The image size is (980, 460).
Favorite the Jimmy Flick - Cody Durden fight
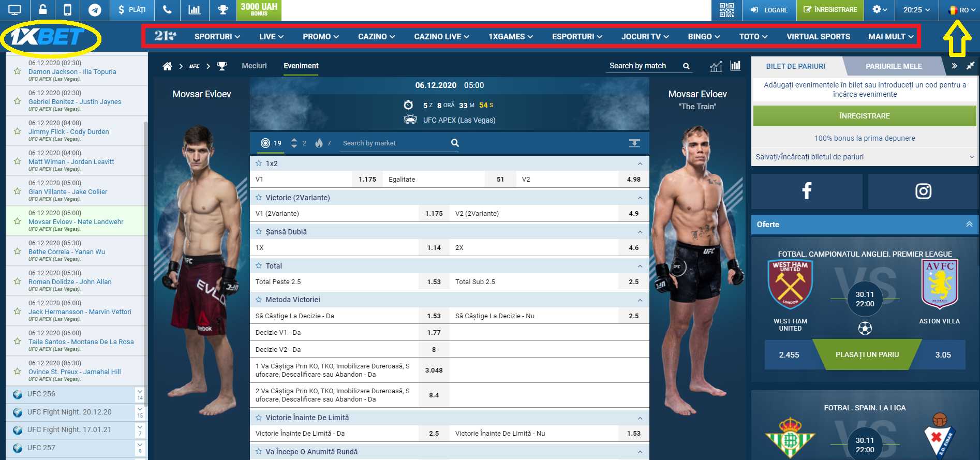[x=18, y=131]
